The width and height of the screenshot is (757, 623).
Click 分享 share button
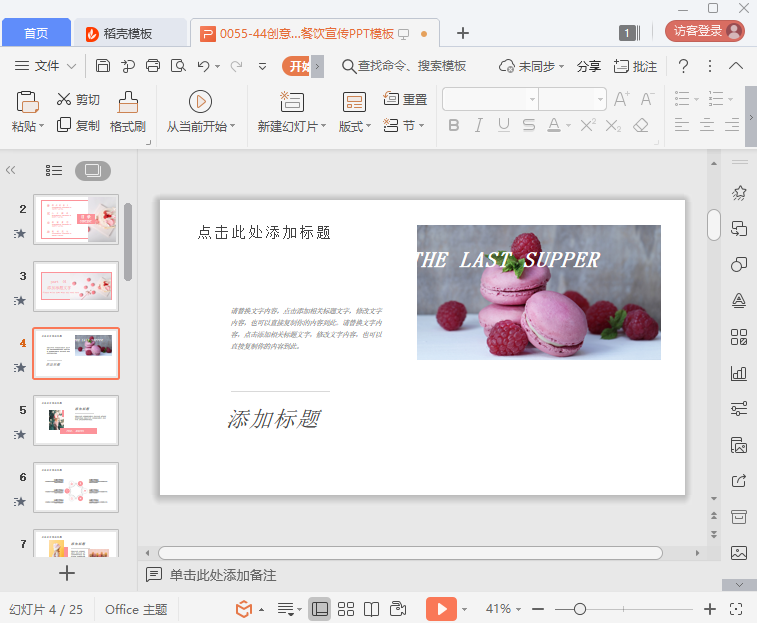tap(589, 66)
